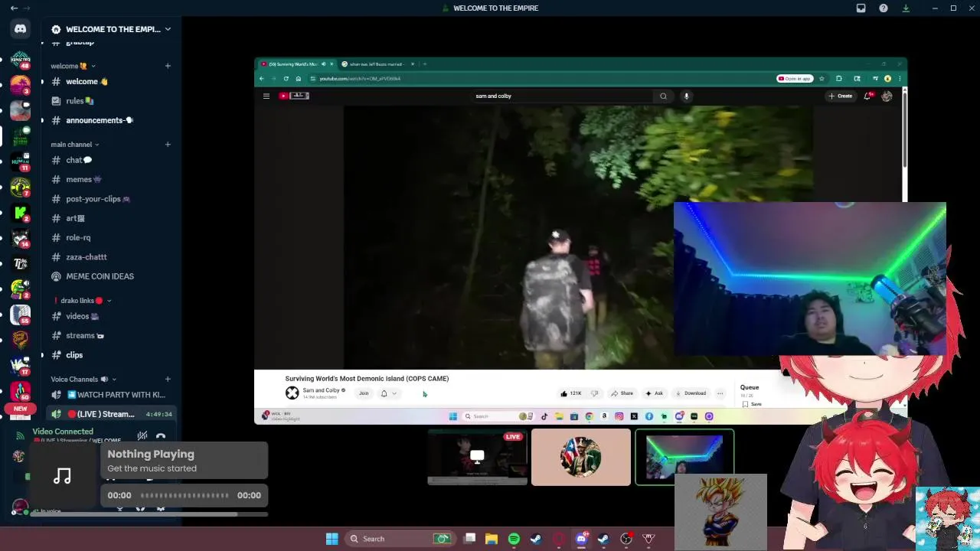The width and height of the screenshot is (980, 551).
Task: Reload the page in streamed Chrome
Action: click(286, 78)
